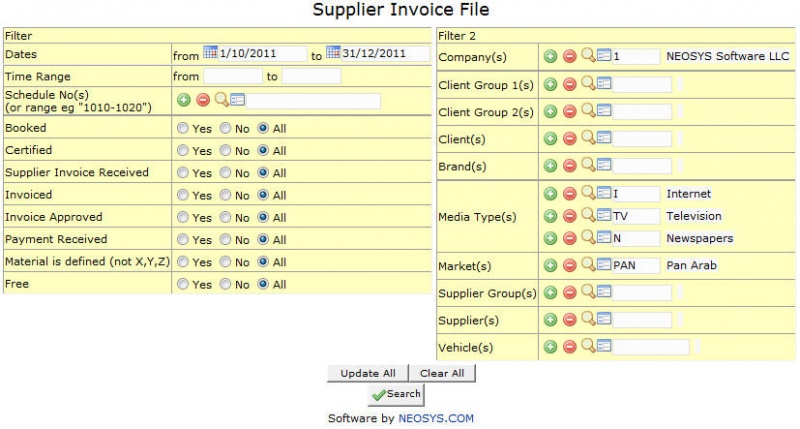
Task: Remove the Vehicle(s) row with the minus icon
Action: coord(569,347)
